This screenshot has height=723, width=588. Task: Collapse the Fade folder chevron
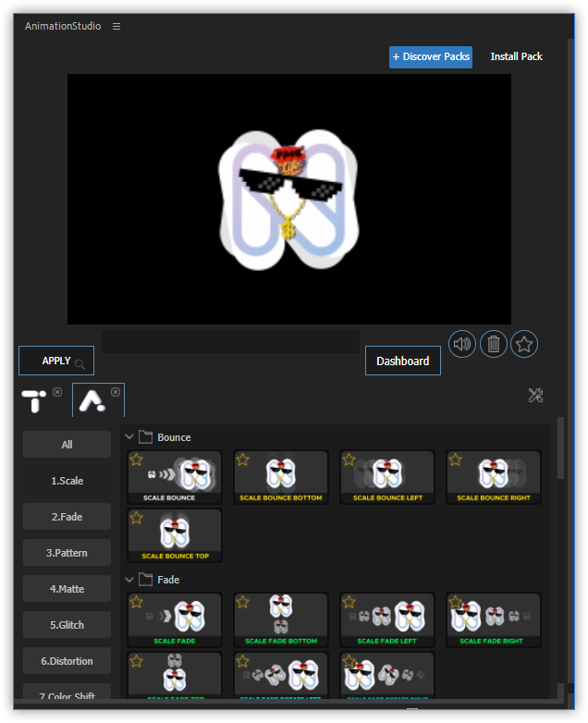(129, 579)
